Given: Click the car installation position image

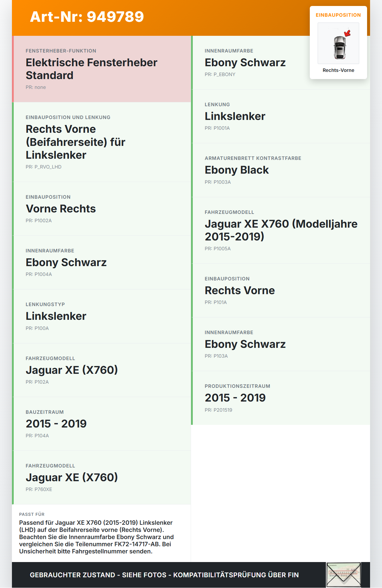Looking at the screenshot, I should (338, 43).
